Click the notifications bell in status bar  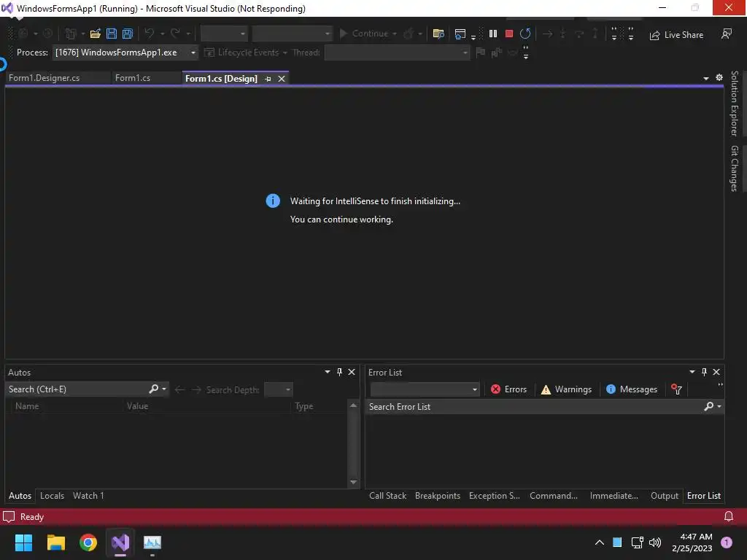click(729, 517)
